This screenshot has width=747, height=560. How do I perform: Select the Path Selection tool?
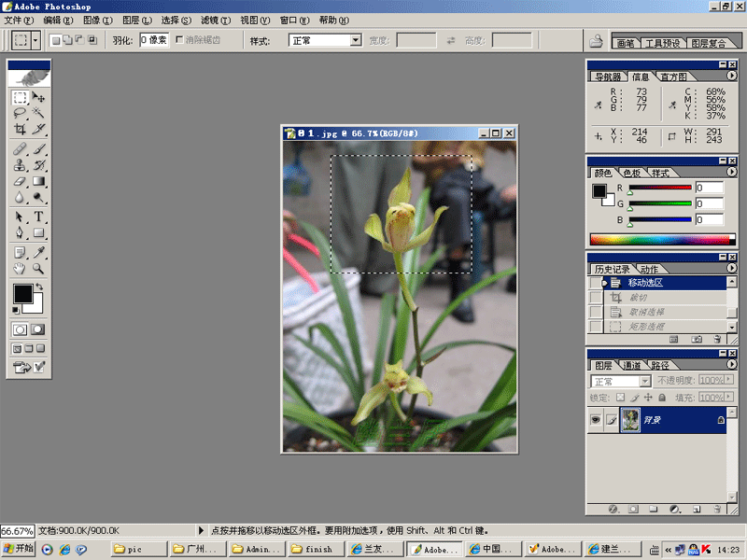point(20,217)
